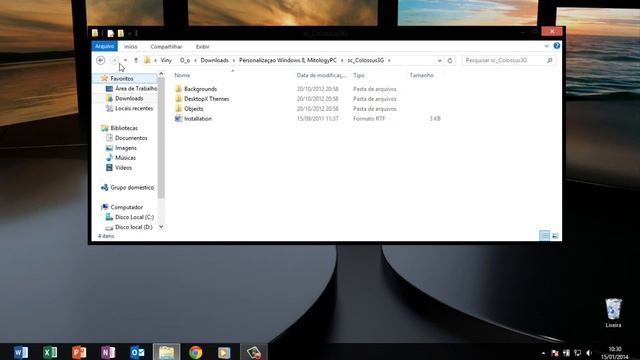Expand the arrow after sc_Colossus3G breadcrumb
This screenshot has height=360, width=640.
click(389, 60)
